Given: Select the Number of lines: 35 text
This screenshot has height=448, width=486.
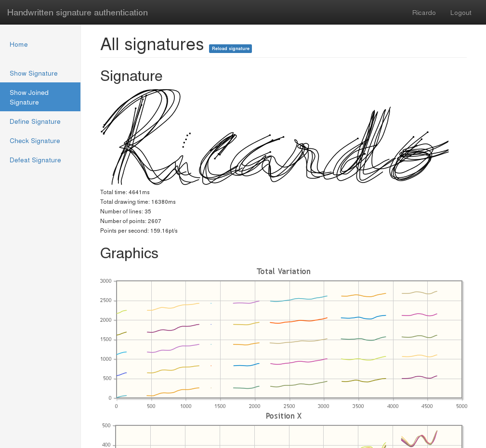Looking at the screenshot, I should [126, 211].
